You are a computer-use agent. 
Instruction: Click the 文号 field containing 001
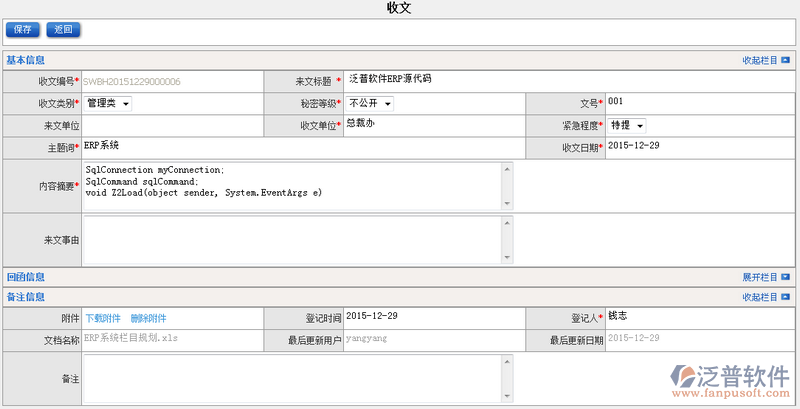(x=700, y=104)
